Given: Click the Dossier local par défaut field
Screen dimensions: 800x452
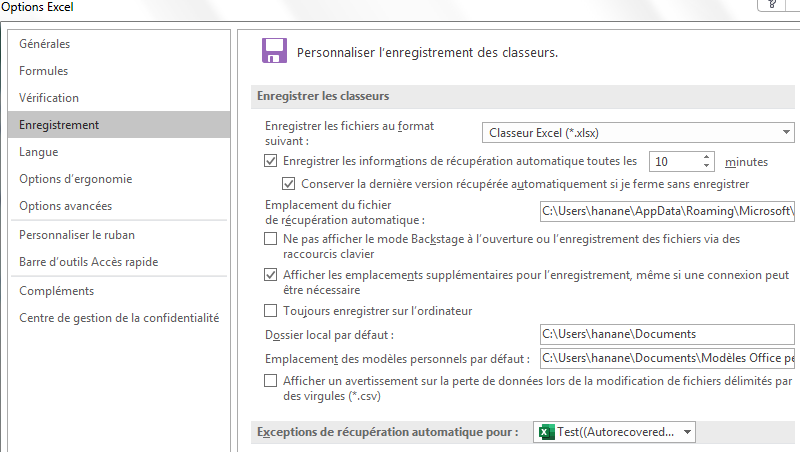Looking at the screenshot, I should click(668, 334).
